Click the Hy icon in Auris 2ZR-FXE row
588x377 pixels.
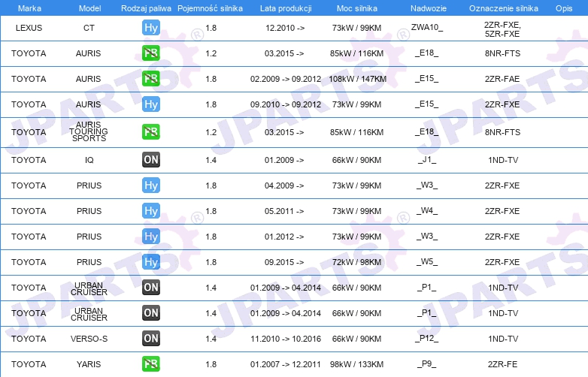coord(151,104)
